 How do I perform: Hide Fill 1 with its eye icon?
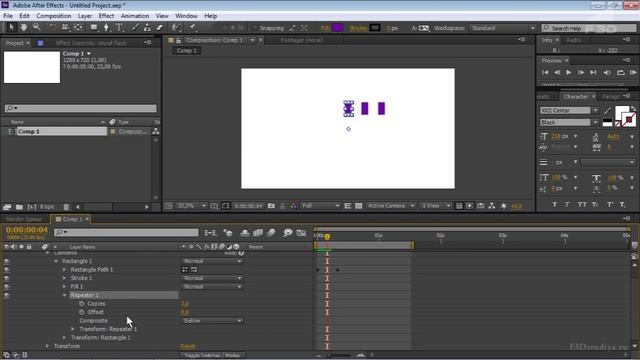click(7, 287)
